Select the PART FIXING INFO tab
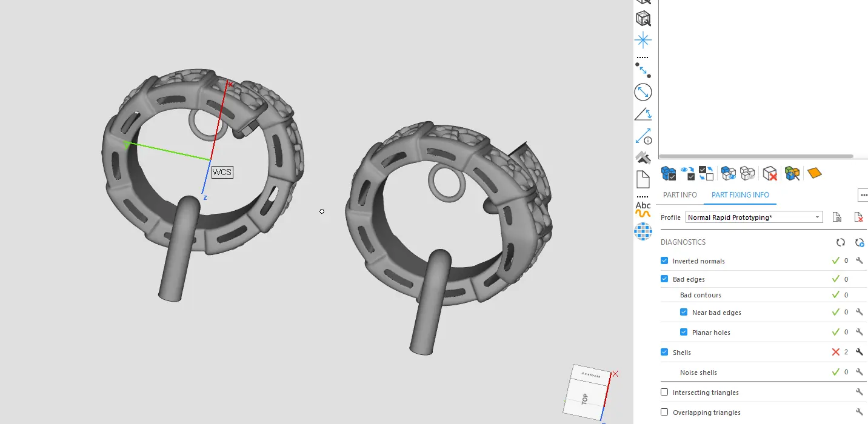The height and width of the screenshot is (424, 868). point(740,195)
